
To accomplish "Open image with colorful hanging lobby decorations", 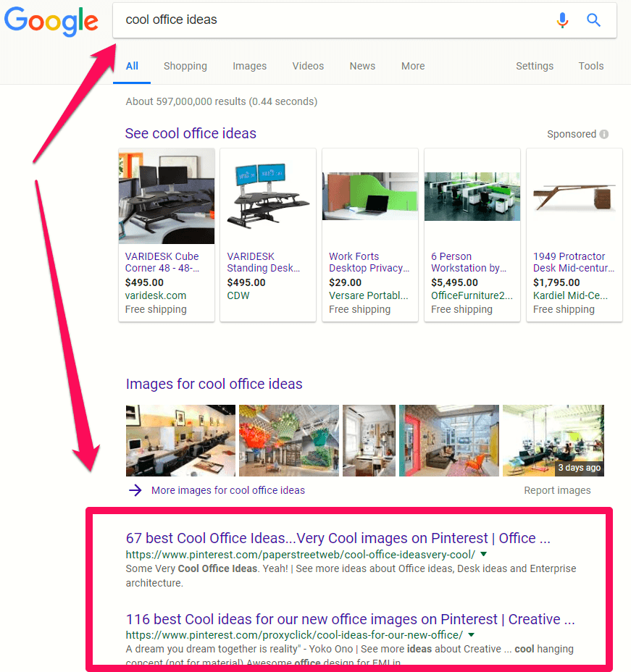I will click(x=289, y=440).
